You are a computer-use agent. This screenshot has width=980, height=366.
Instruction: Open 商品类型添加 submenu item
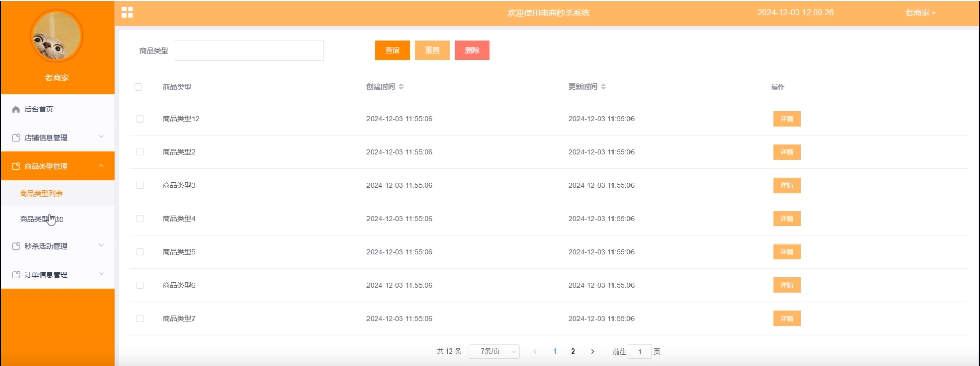click(58, 219)
